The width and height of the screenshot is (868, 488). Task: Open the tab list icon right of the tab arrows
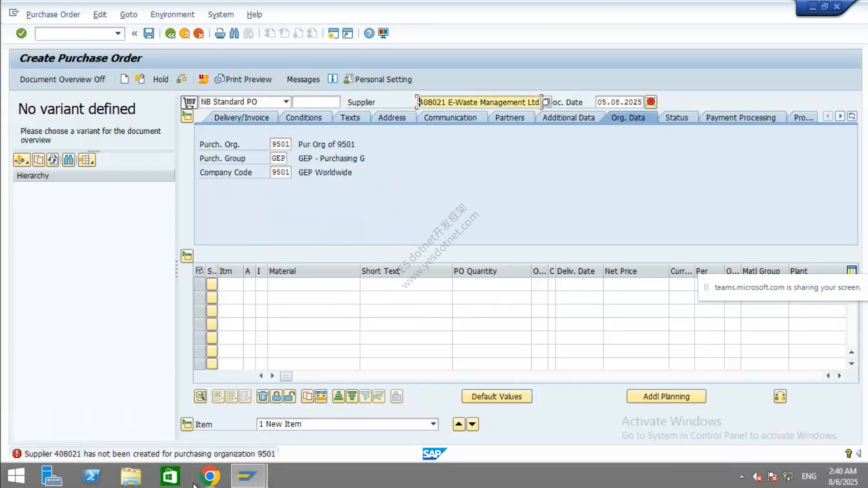(852, 116)
